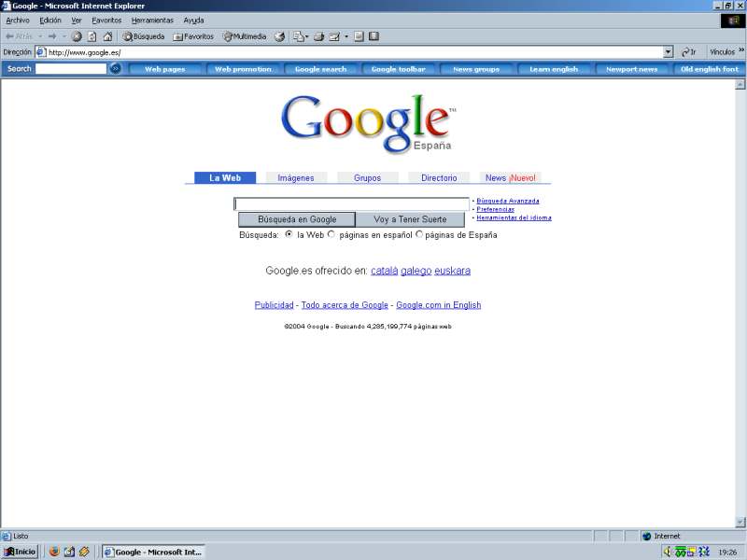Click the 'Web pages' toolbar button
747x560 pixels.
pyautogui.click(x=165, y=69)
